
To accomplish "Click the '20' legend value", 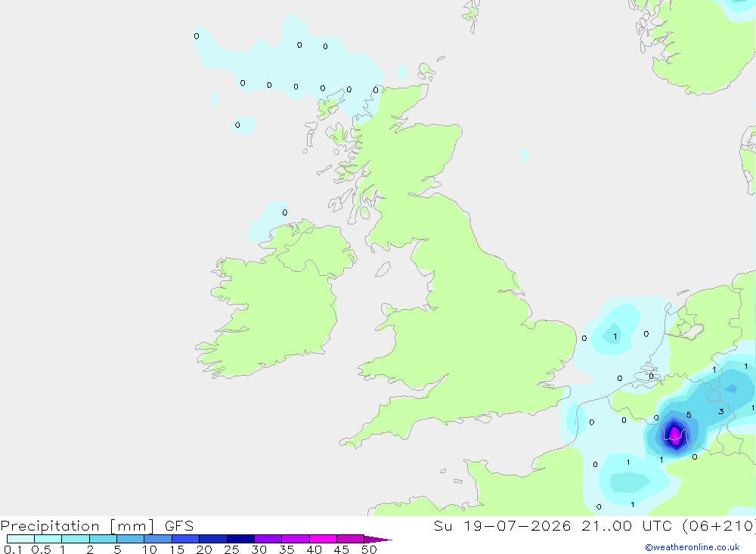I will pyautogui.click(x=204, y=549).
